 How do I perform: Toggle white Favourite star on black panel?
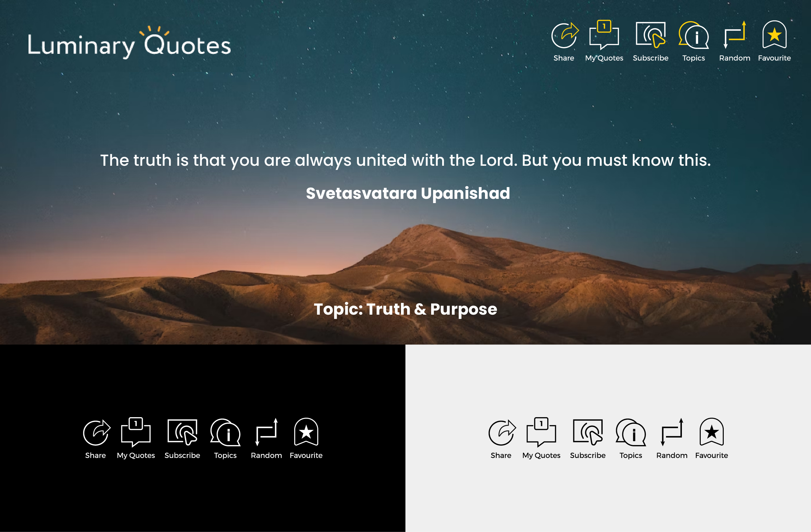(x=306, y=432)
